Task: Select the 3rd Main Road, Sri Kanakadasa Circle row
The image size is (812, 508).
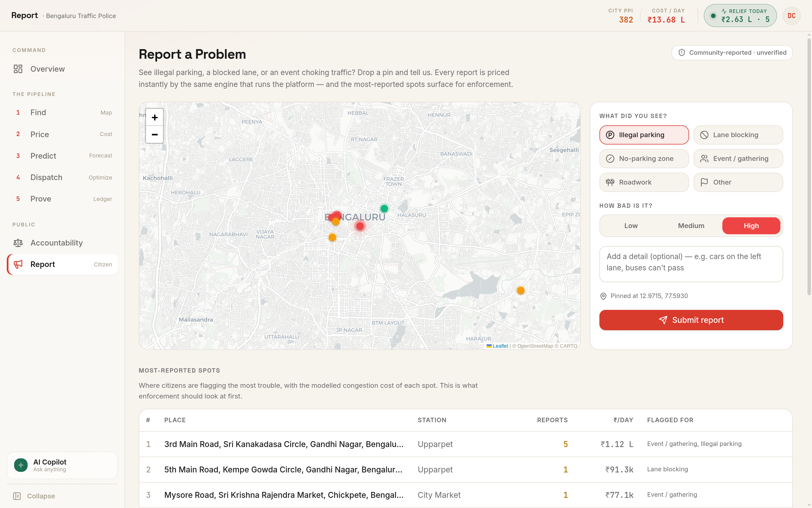Action: coord(465,444)
